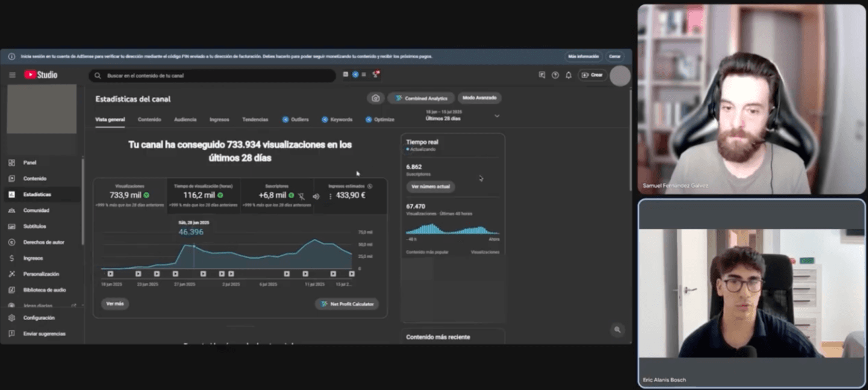
Task: Expand the Últimos 28 días date range dropdown
Action: [x=496, y=116]
